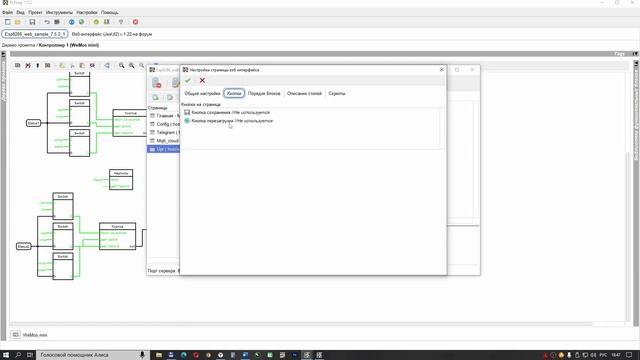
Task: Open the Windows Start menu
Action: click(6, 355)
